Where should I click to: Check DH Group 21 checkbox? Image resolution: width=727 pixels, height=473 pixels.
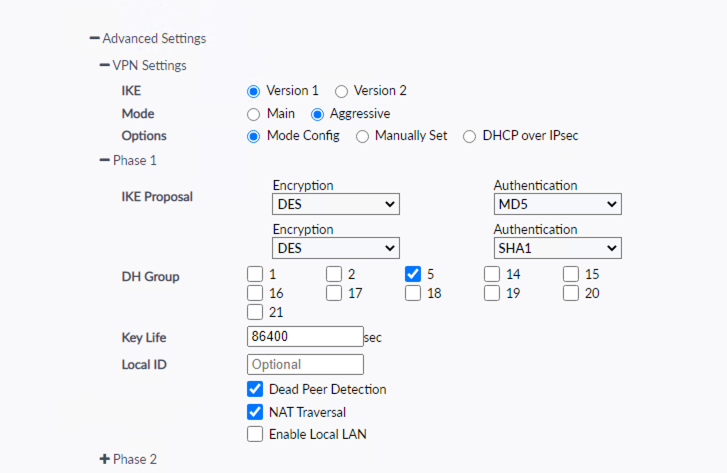(255, 312)
